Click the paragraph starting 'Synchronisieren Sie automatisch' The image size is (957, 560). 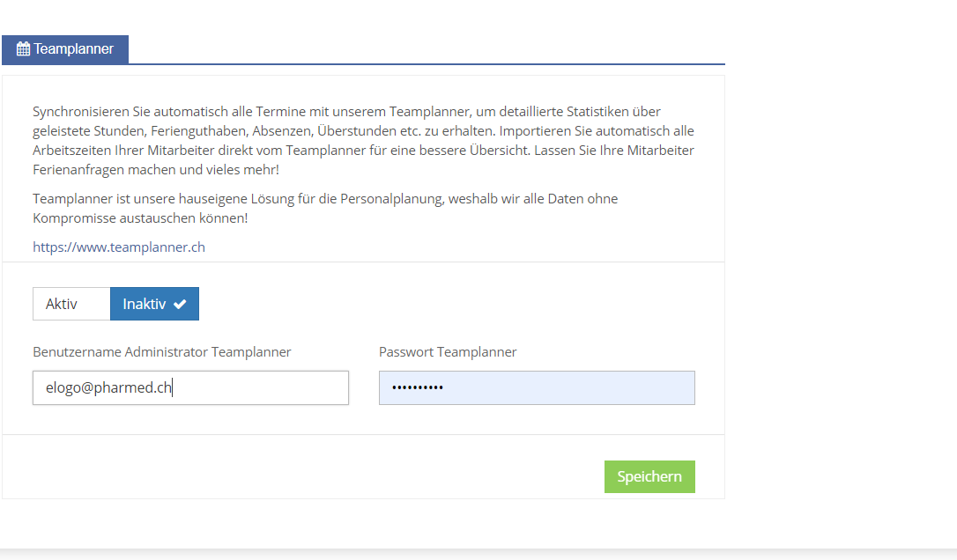pos(363,141)
